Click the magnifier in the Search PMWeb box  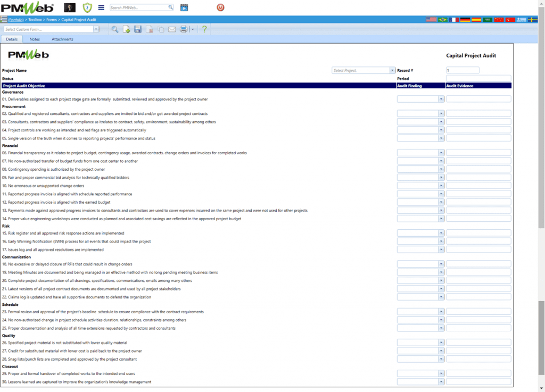point(171,7)
